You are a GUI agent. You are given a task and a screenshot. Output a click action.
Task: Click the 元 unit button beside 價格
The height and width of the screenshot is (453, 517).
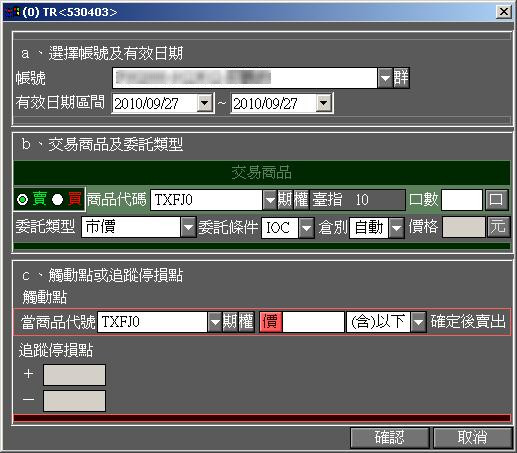(x=498, y=227)
